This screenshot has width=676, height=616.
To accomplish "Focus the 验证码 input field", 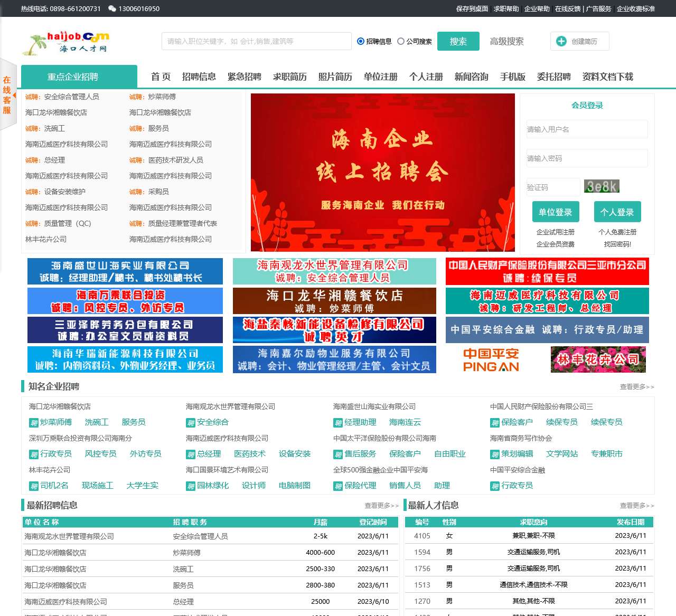I will tap(553, 187).
